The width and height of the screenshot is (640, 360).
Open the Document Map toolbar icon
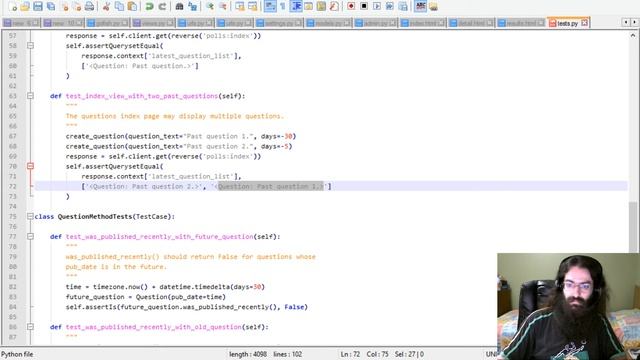[321, 6]
